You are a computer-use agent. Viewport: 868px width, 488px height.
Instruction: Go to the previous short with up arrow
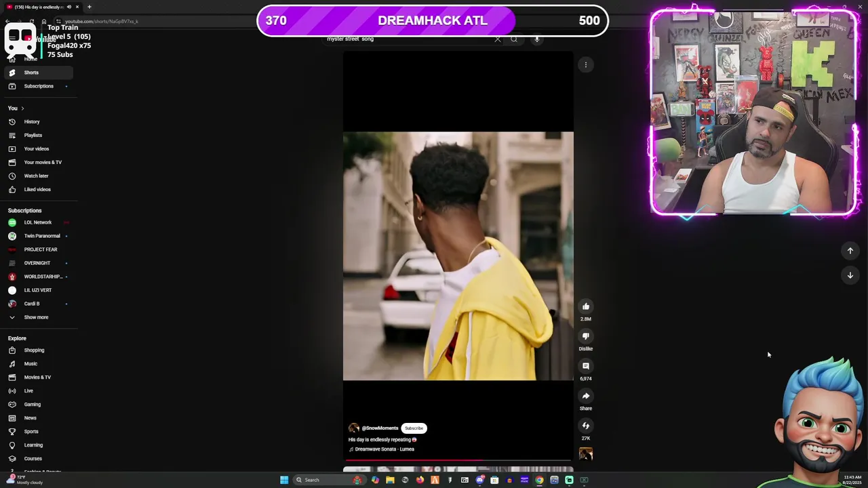pyautogui.click(x=850, y=251)
